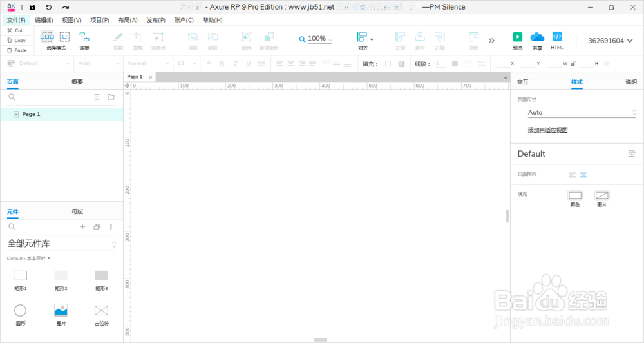Click the 填充 fill color swatch
The height and width of the screenshot is (343, 644).
tap(388, 63)
